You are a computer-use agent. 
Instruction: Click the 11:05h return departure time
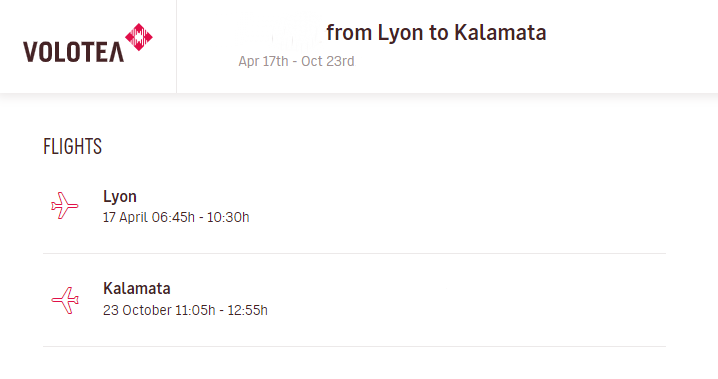(x=195, y=310)
